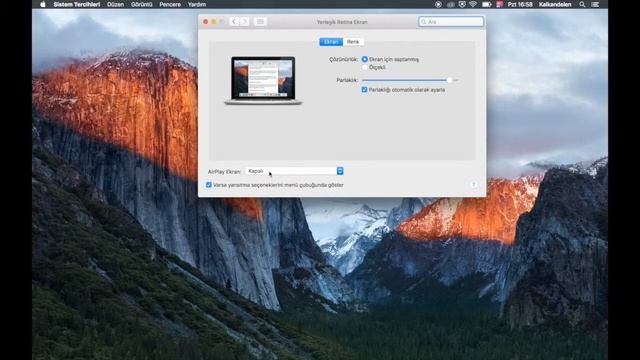Click the play status icon in menu bar
The width and height of the screenshot is (640, 360).
(438, 4)
